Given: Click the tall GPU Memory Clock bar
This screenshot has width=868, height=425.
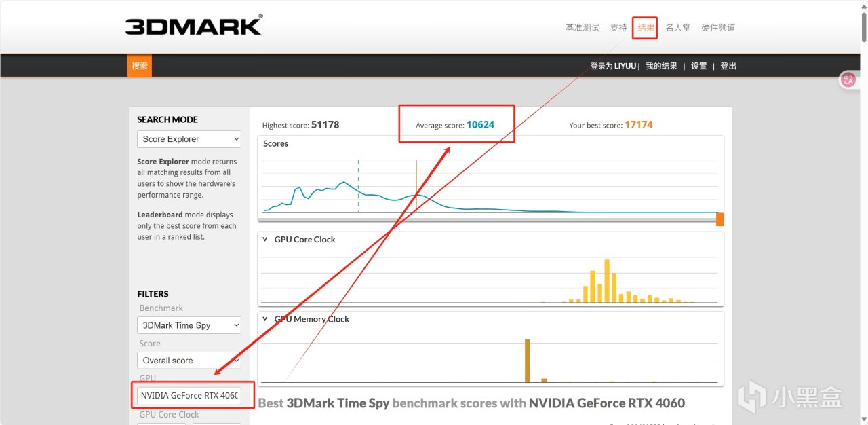Looking at the screenshot, I should coord(527,361).
